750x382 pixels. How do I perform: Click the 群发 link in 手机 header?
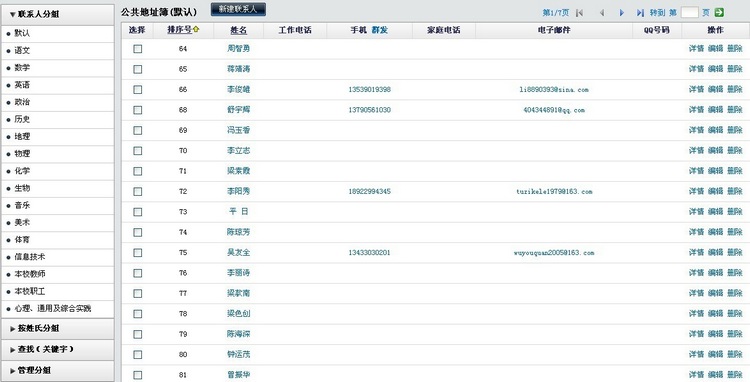(x=380, y=30)
